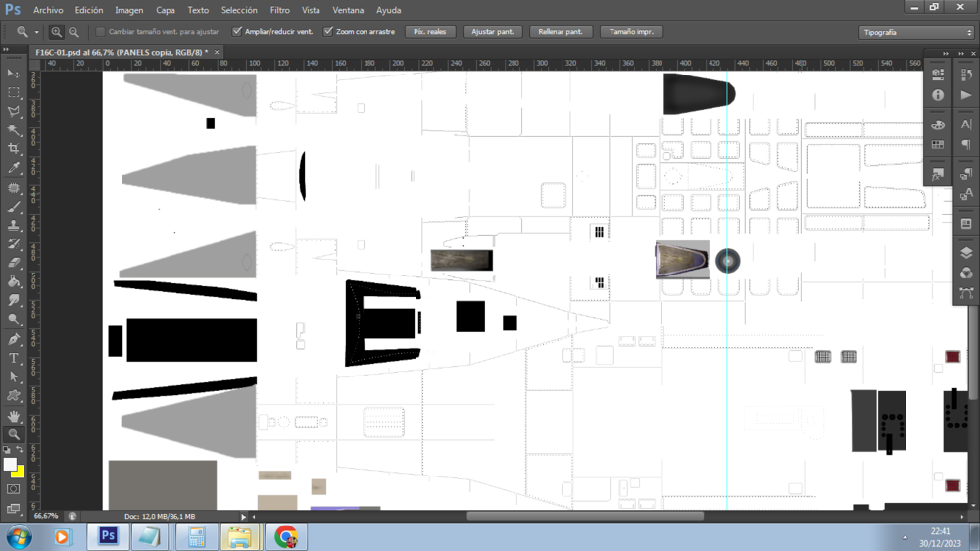The width and height of the screenshot is (980, 551).
Task: Uncheck 'Ampliar/reducir vent.' checkbox
Action: [x=237, y=32]
